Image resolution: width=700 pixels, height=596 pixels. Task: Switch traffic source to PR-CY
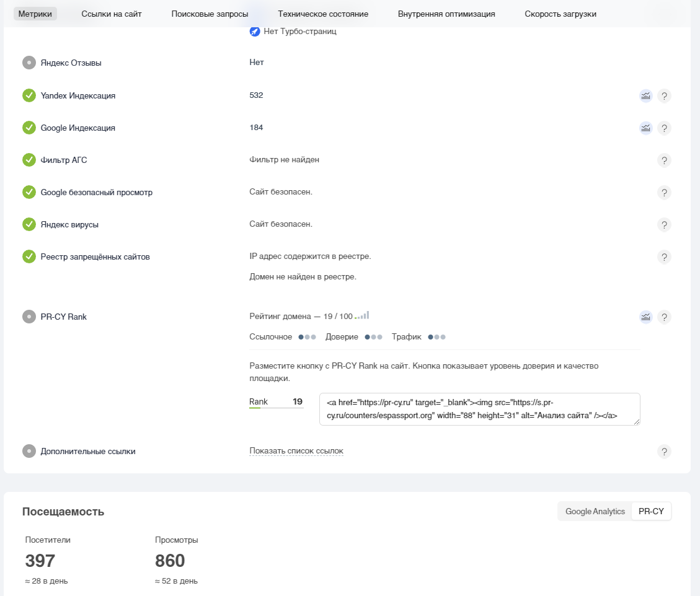point(651,512)
